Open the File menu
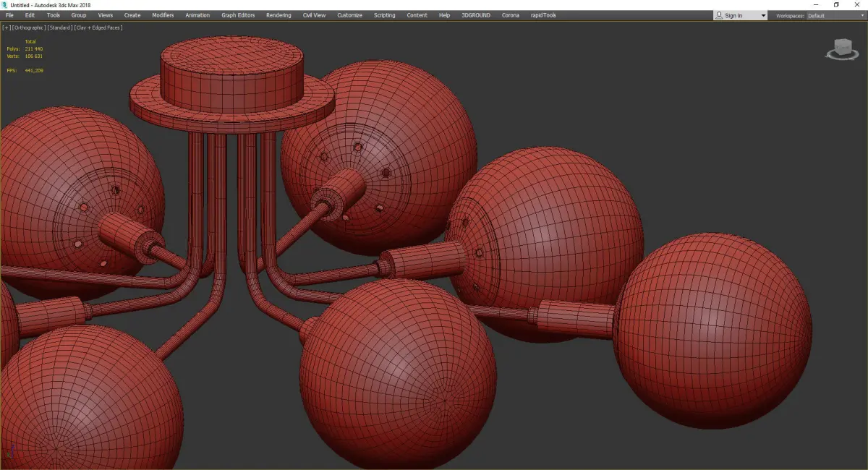 pos(9,15)
